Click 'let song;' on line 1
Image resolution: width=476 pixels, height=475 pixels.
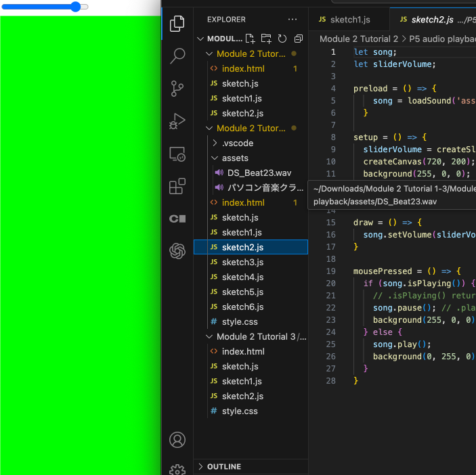coord(375,52)
